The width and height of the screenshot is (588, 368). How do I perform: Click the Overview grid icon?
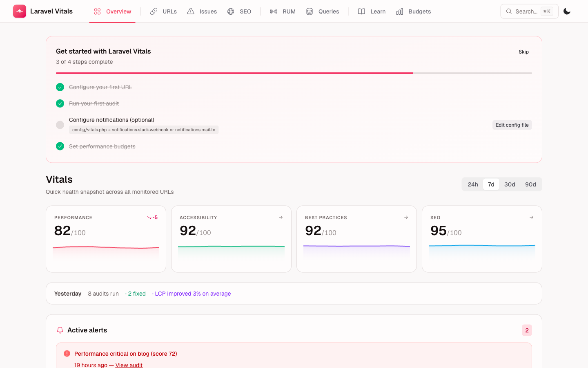click(x=97, y=11)
